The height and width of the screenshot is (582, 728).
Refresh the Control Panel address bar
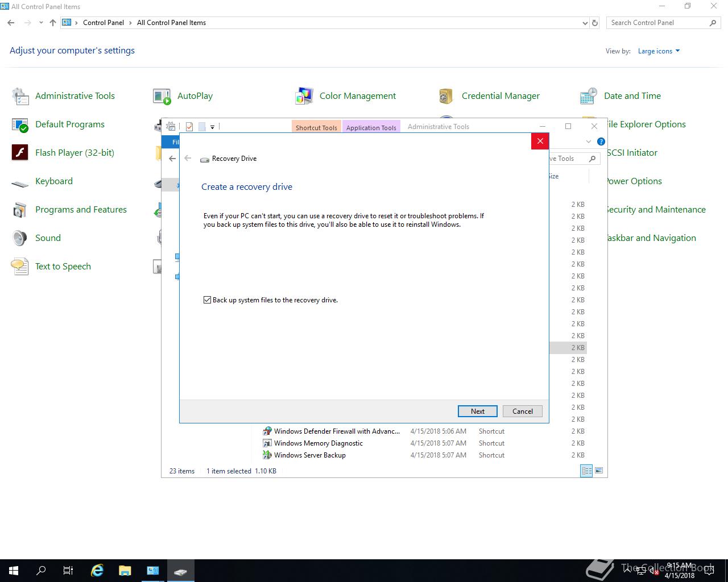(x=595, y=23)
